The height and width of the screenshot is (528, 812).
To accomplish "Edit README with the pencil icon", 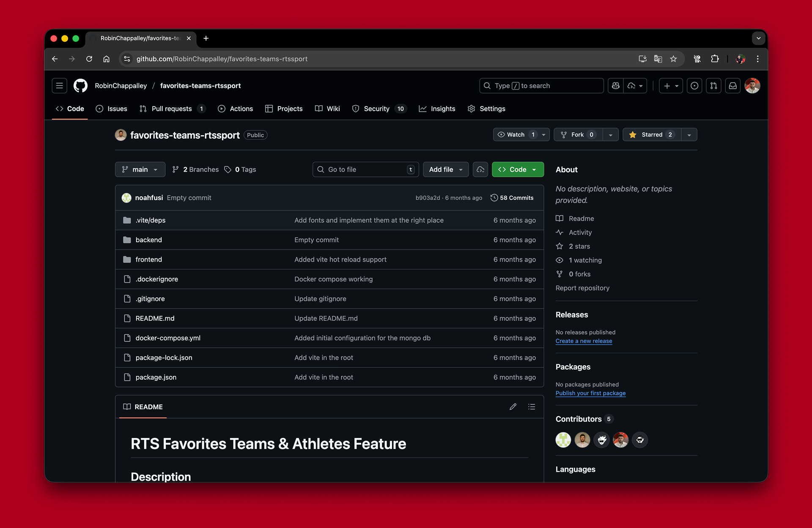I will [513, 407].
